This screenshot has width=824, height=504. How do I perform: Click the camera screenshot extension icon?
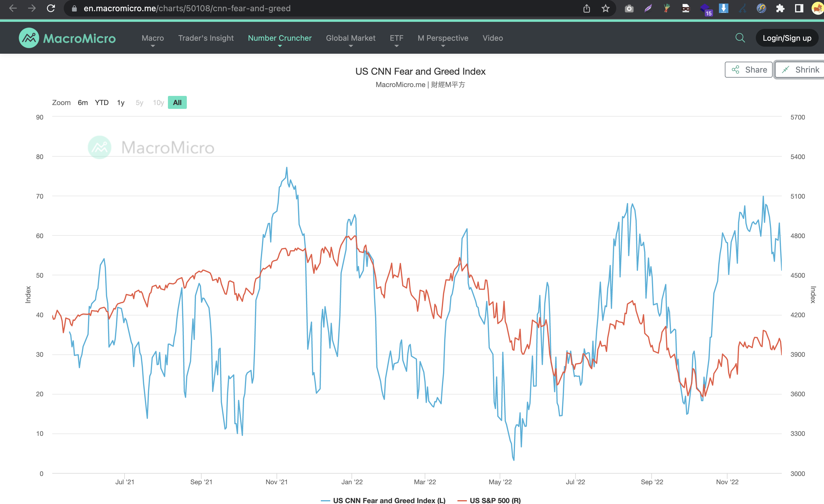[629, 8]
